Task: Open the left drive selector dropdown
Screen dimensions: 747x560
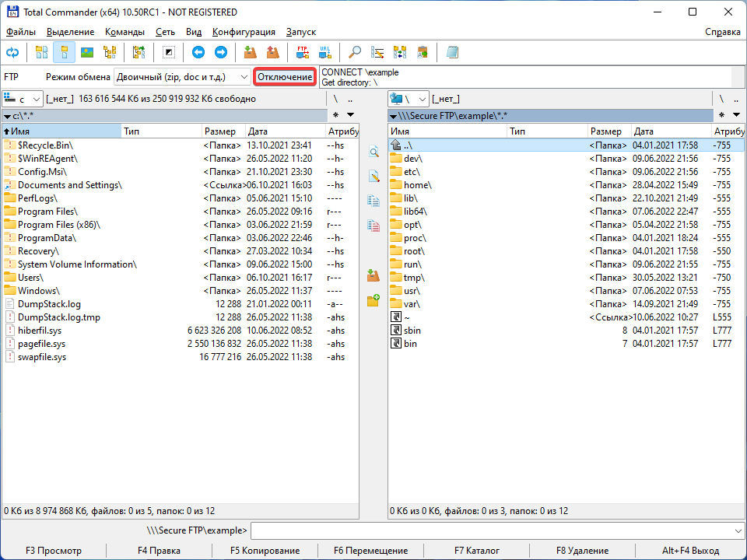Action: coord(37,99)
